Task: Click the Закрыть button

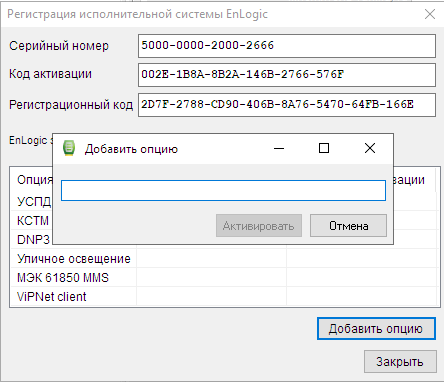Action: coord(400,361)
